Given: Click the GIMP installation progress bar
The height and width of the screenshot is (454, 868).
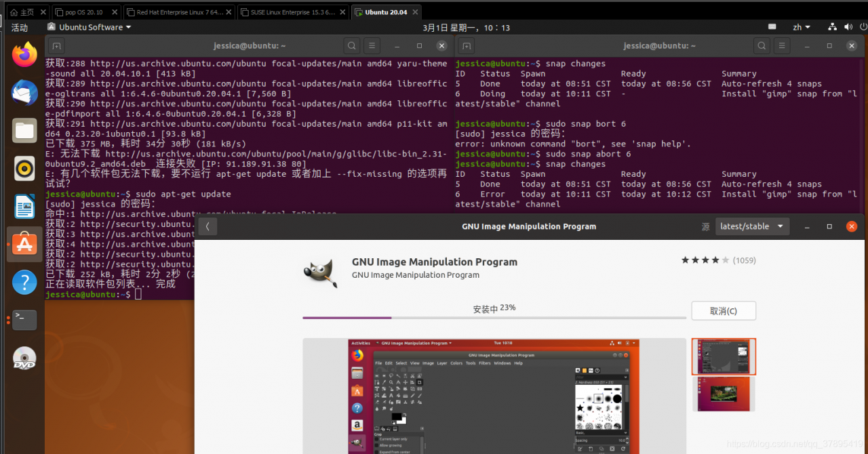Looking at the screenshot, I should pyautogui.click(x=494, y=318).
